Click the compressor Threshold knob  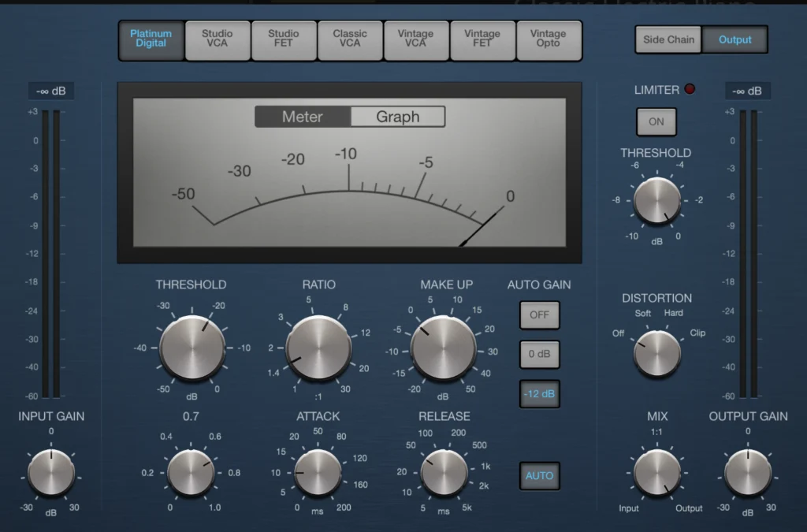click(192, 348)
